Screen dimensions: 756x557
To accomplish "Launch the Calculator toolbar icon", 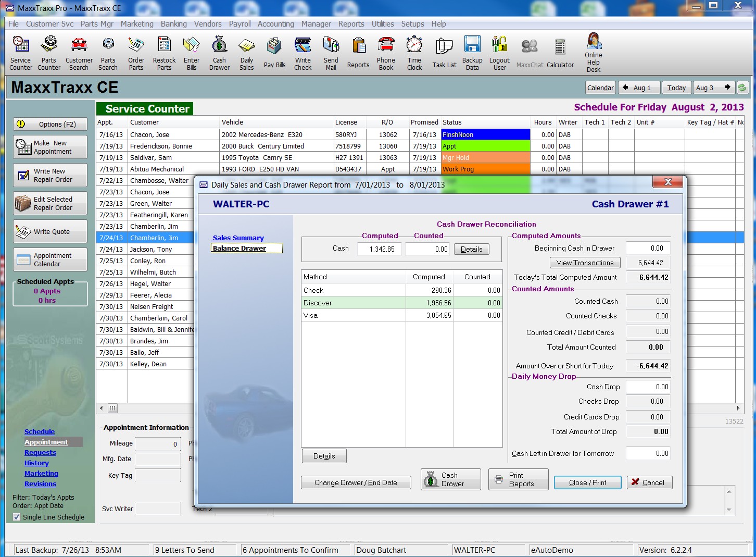I will tap(560, 53).
